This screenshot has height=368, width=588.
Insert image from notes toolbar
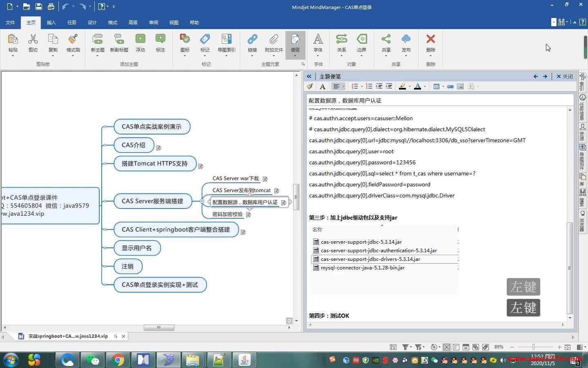coord(460,86)
